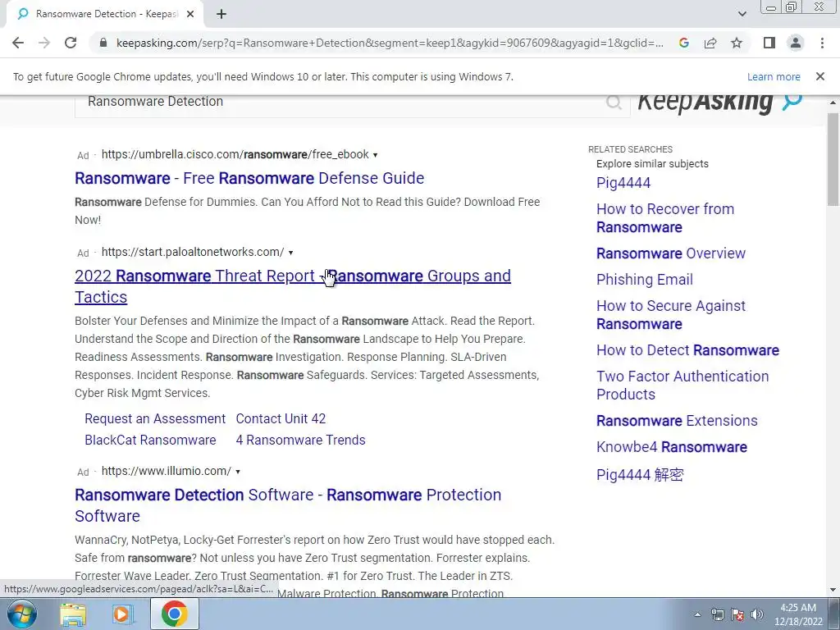Click Contact Unit 42 sitelink
The image size is (840, 630).
point(281,419)
